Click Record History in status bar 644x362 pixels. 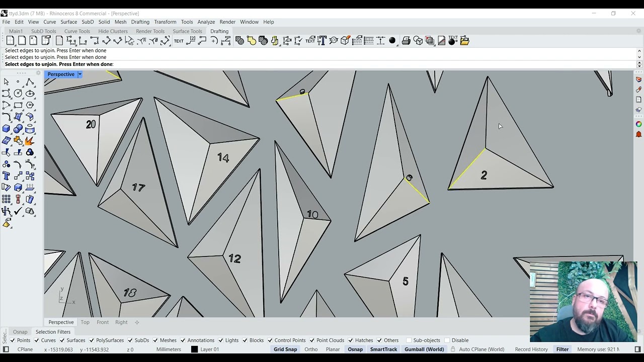point(531,349)
